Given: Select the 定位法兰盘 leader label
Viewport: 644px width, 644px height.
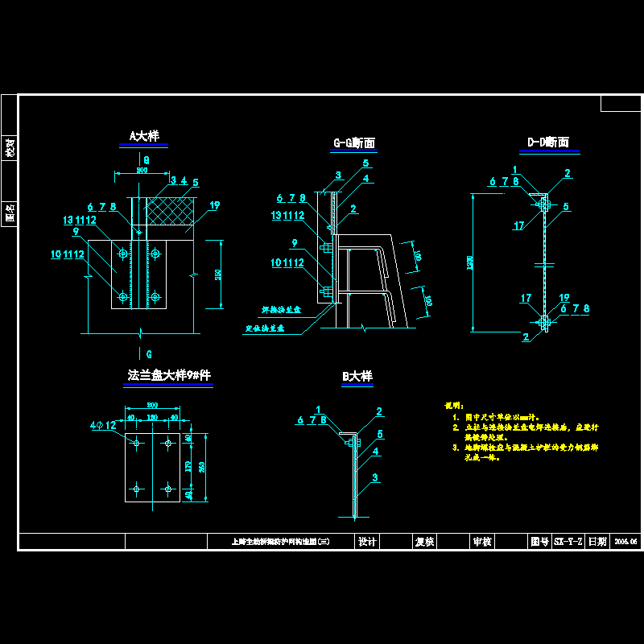Looking at the screenshot, I should coord(265,328).
